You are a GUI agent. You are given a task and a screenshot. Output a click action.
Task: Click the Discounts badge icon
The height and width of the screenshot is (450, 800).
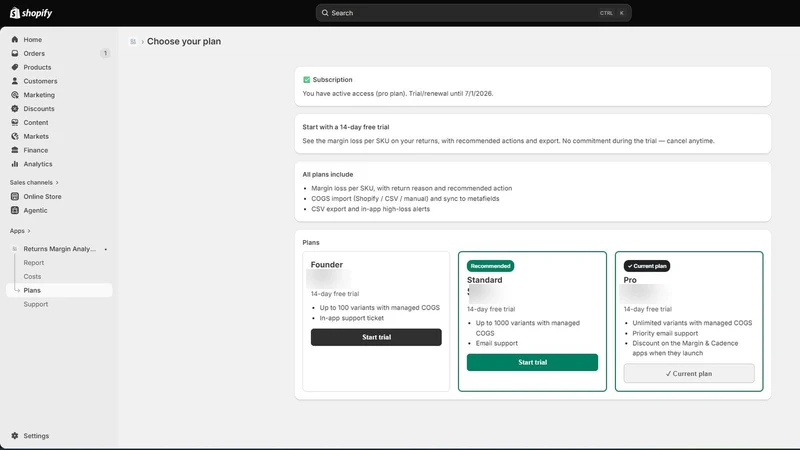pyautogui.click(x=15, y=108)
